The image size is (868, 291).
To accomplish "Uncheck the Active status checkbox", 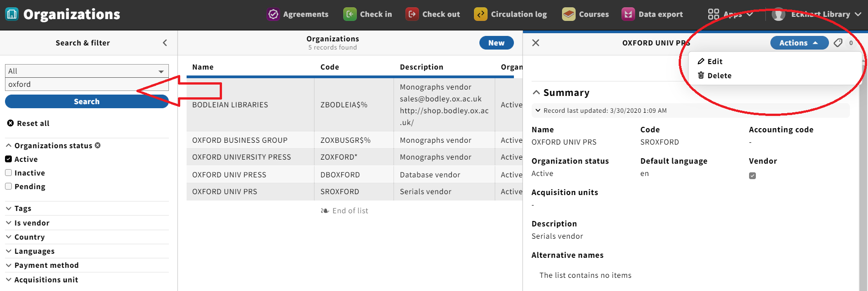I will point(9,159).
